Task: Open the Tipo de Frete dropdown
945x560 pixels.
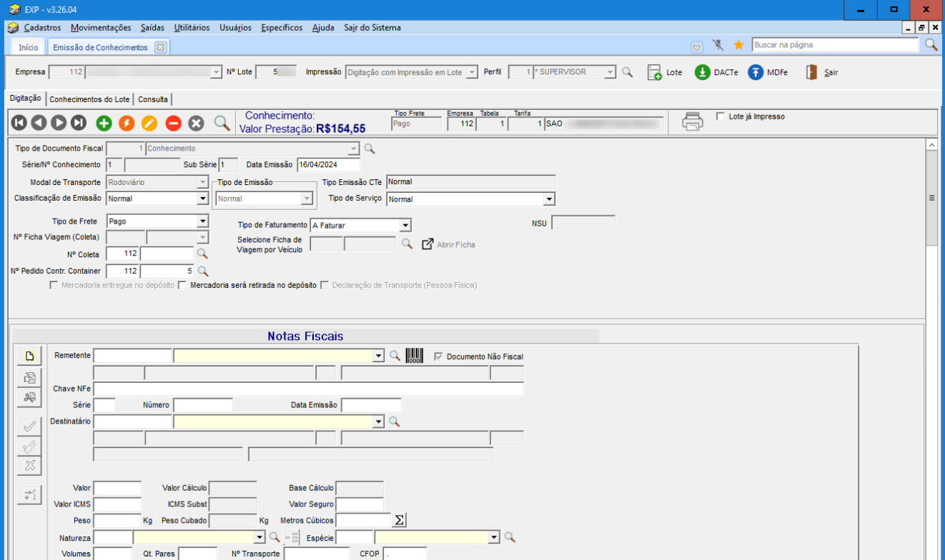Action: tap(202, 221)
